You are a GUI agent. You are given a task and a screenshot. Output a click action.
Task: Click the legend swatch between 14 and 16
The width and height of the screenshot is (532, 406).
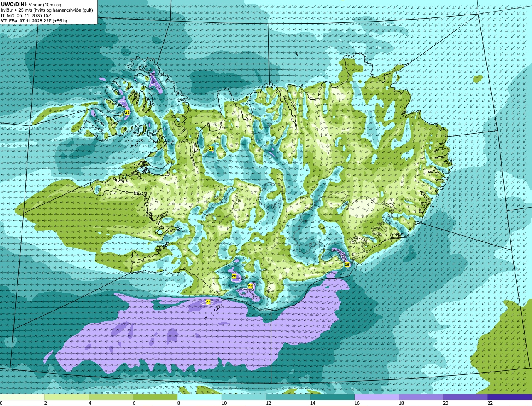(x=332, y=397)
